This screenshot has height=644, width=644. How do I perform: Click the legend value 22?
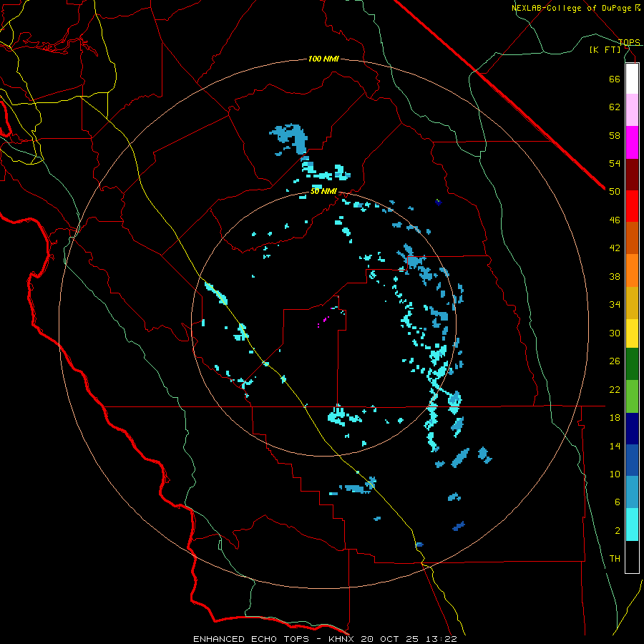pyautogui.click(x=615, y=389)
